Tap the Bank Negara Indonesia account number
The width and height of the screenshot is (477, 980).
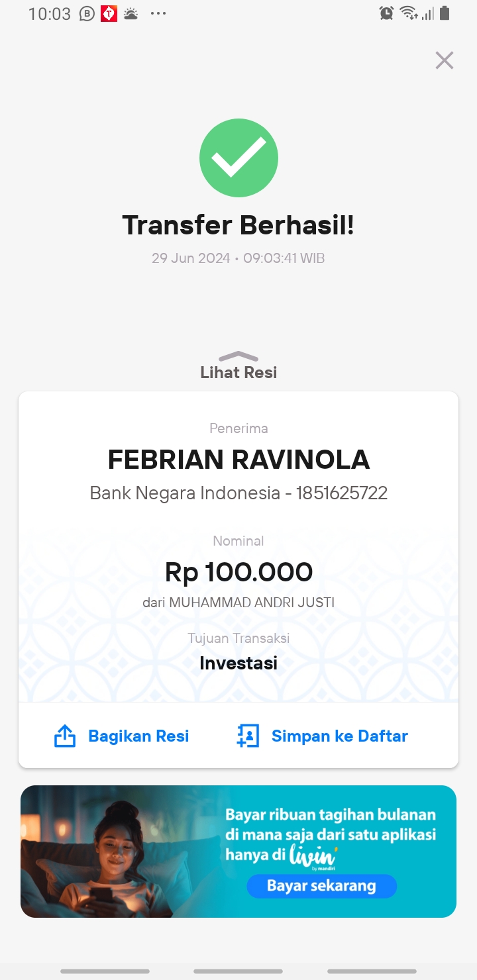(x=342, y=493)
